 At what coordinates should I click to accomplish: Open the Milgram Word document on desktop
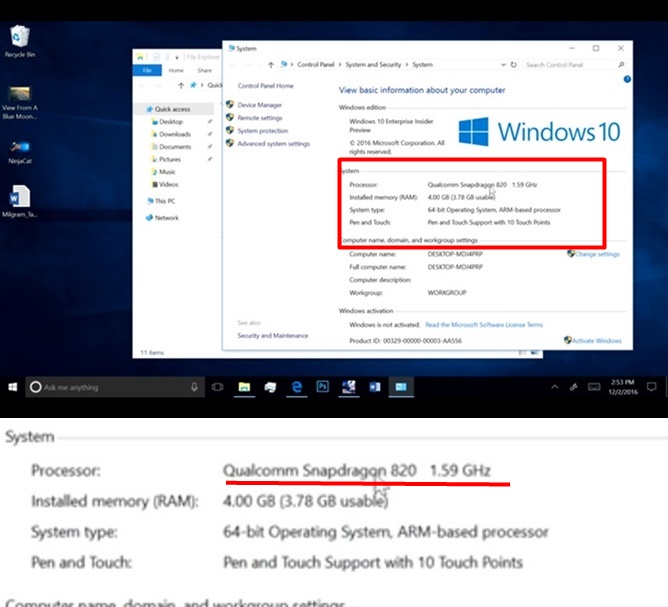(x=20, y=201)
